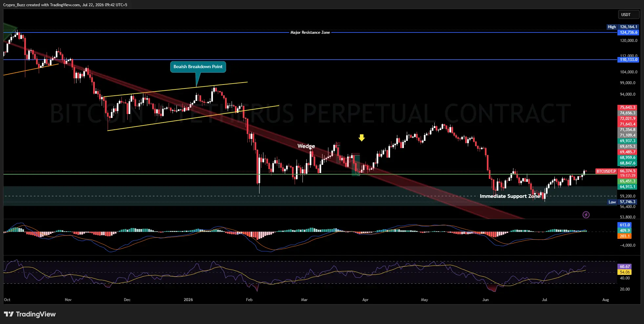Click the 71,354.8 gray price label
This screenshot has width=644, height=324.
coord(628,130)
